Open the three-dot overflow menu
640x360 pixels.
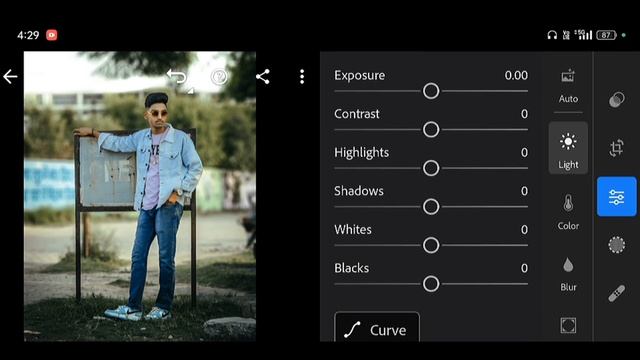[302, 76]
